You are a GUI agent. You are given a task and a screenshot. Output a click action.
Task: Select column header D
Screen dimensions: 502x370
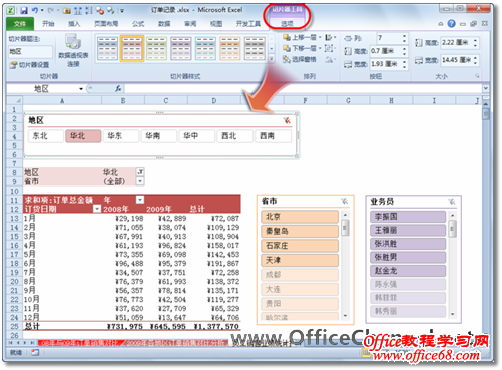tap(214, 100)
